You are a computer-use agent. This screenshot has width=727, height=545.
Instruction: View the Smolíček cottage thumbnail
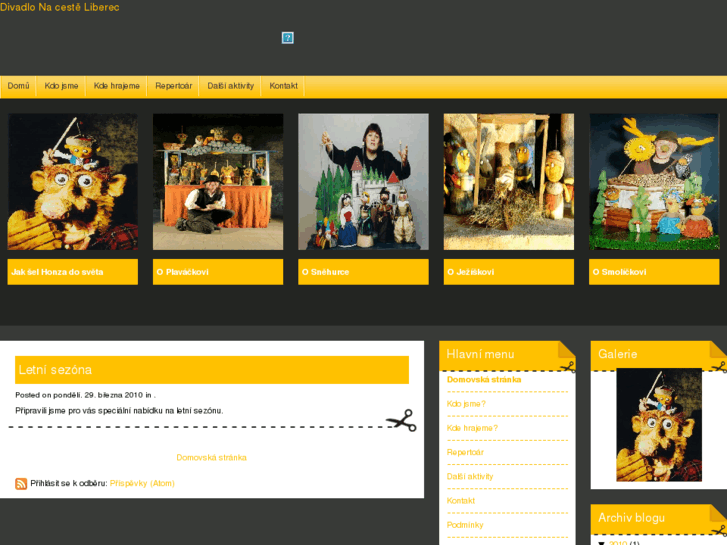(654, 182)
